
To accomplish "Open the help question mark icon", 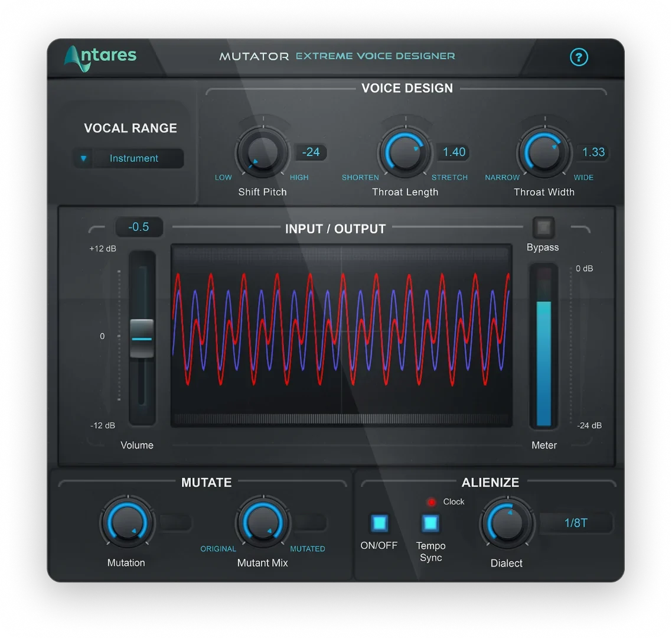I will tap(579, 57).
